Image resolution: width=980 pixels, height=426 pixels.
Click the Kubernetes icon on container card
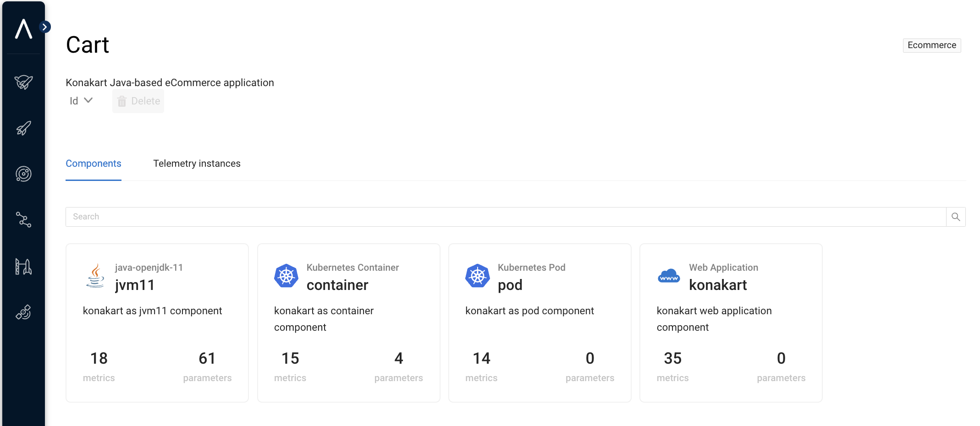[286, 276]
